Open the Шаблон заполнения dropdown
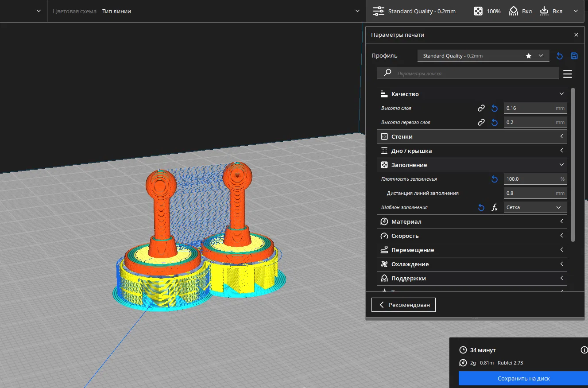The height and width of the screenshot is (388, 588). coord(535,207)
